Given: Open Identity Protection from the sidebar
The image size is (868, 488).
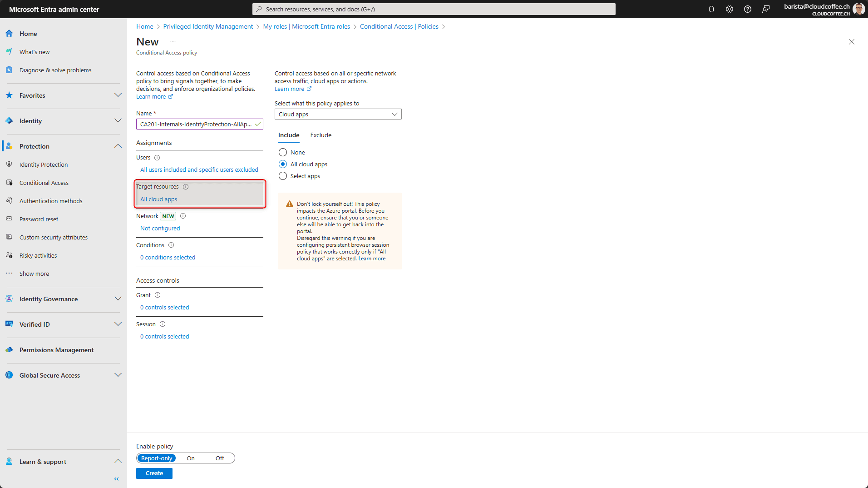Looking at the screenshot, I should click(x=43, y=164).
